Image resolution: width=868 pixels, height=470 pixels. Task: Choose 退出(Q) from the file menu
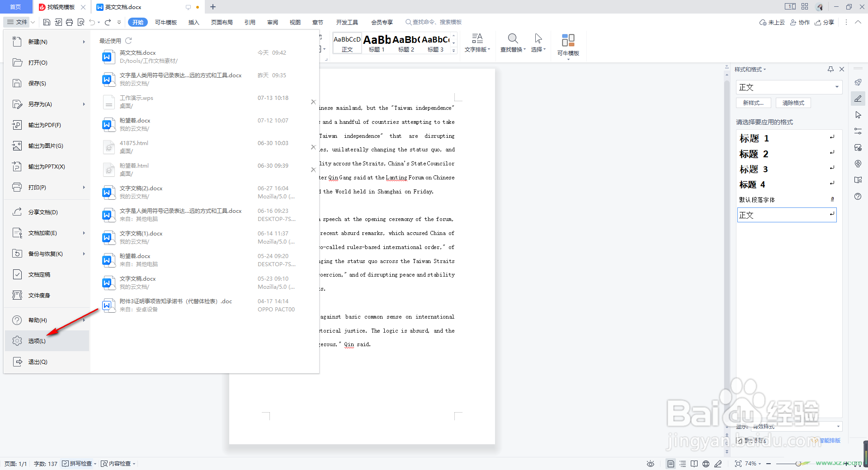point(47,362)
